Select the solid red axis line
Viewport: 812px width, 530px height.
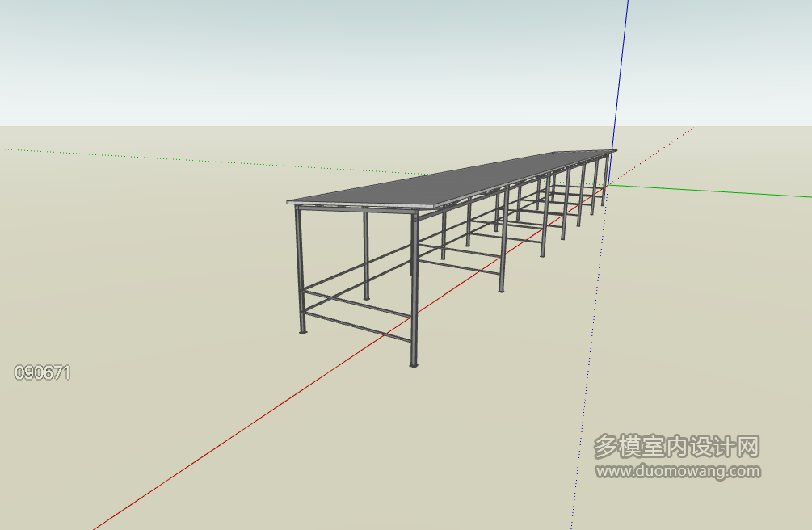click(242, 430)
